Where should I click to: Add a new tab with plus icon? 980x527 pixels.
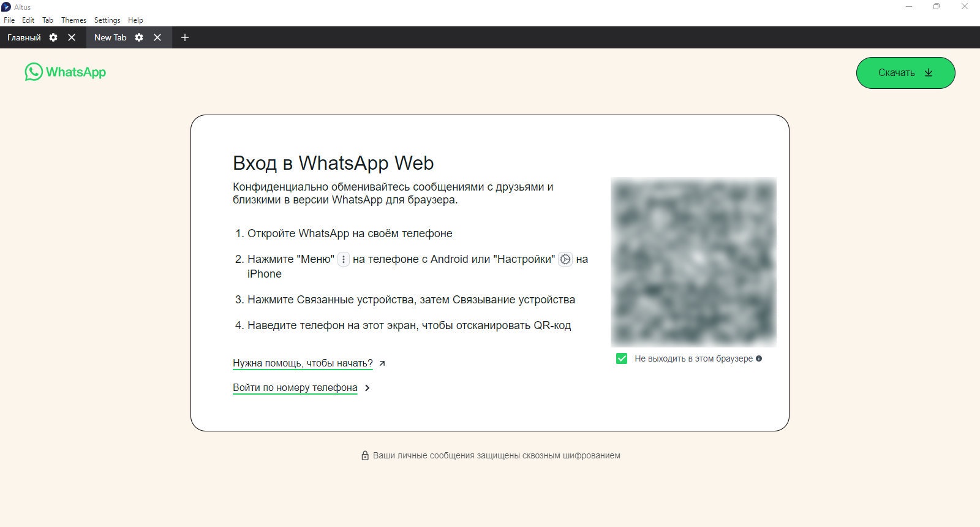185,37
